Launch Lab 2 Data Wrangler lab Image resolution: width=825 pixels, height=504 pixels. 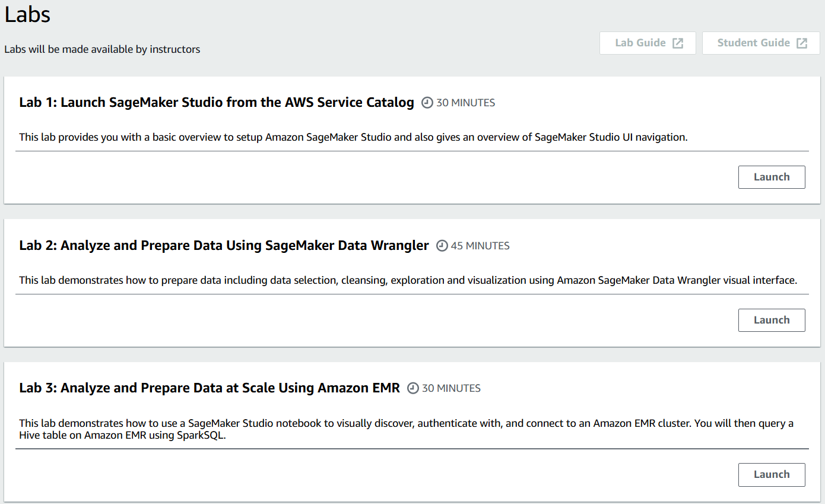point(772,320)
